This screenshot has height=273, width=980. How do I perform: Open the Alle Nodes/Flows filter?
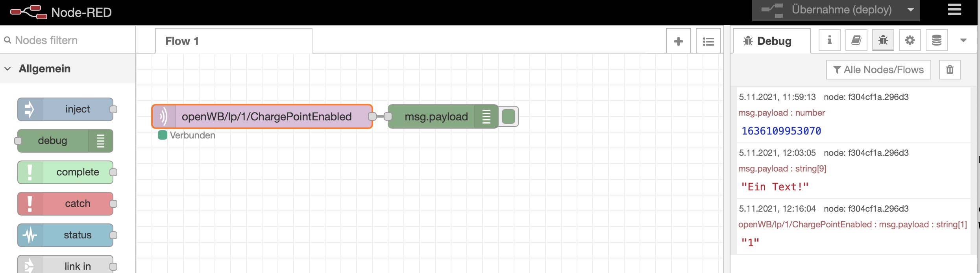pos(878,70)
